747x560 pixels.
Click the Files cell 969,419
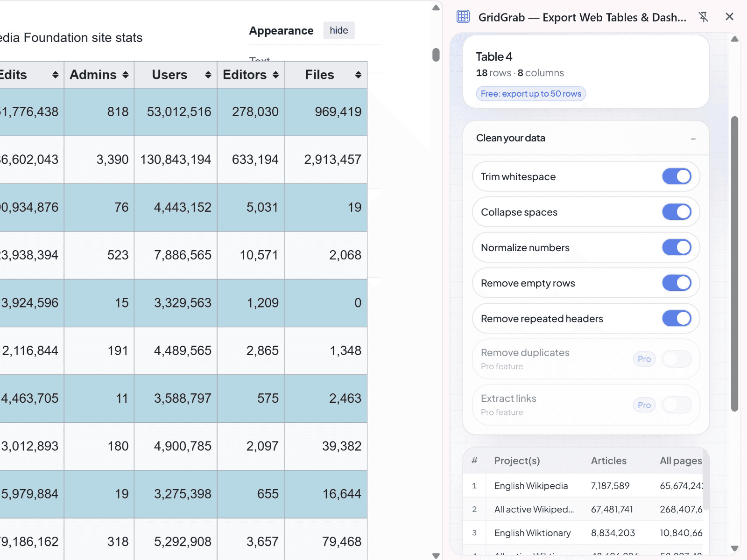click(326, 112)
